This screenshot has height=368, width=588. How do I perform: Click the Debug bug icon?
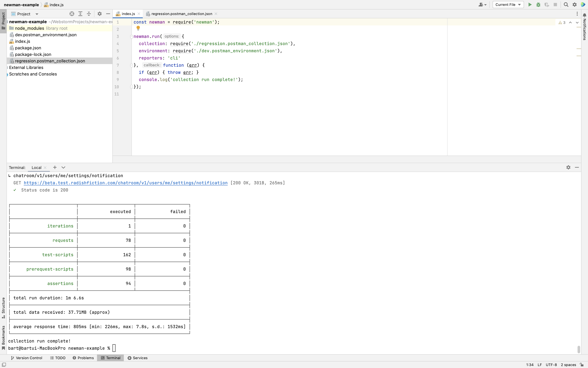coord(538,5)
